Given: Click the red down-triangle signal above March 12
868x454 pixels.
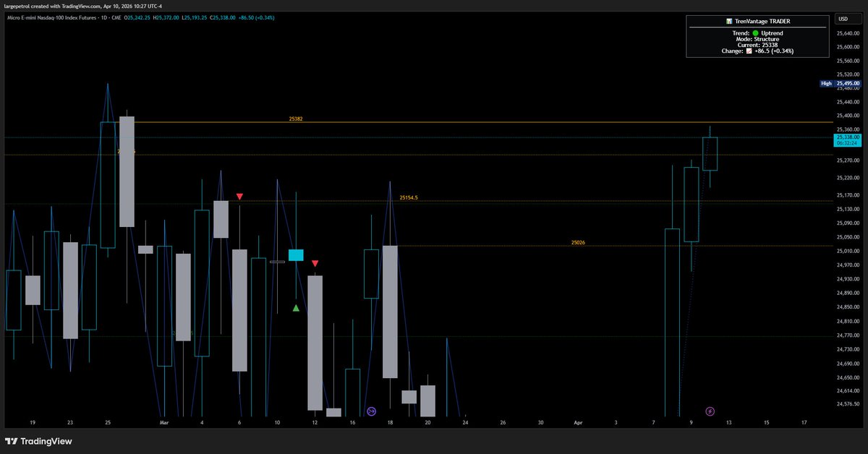Looking at the screenshot, I should pos(315,264).
